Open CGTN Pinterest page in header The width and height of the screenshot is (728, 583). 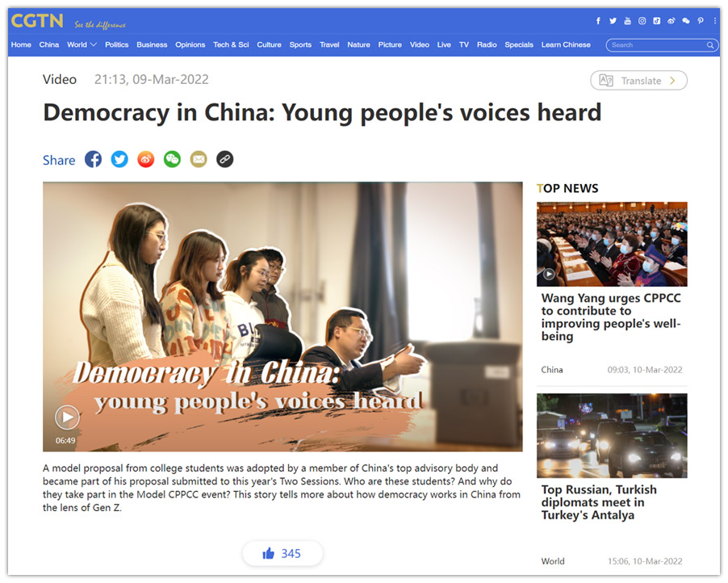[701, 21]
